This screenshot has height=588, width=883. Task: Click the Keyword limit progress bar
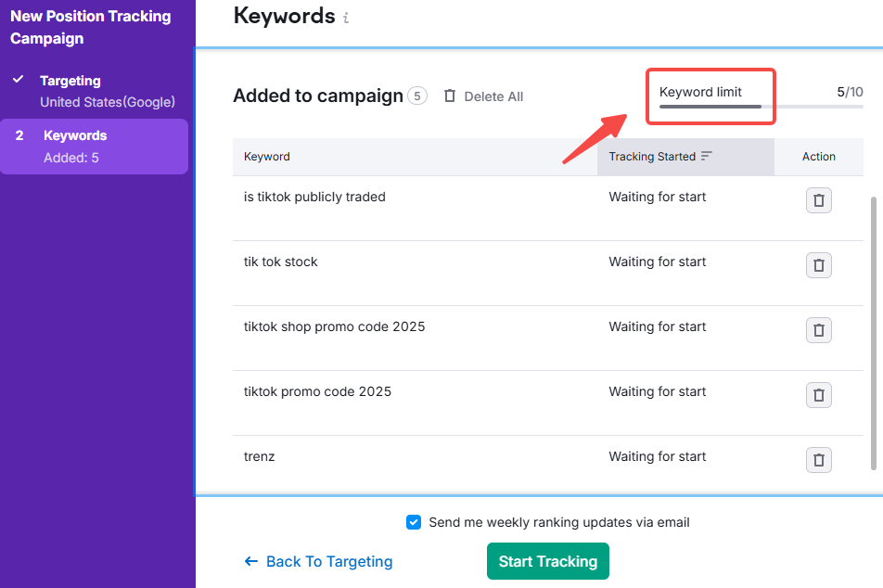click(761, 107)
